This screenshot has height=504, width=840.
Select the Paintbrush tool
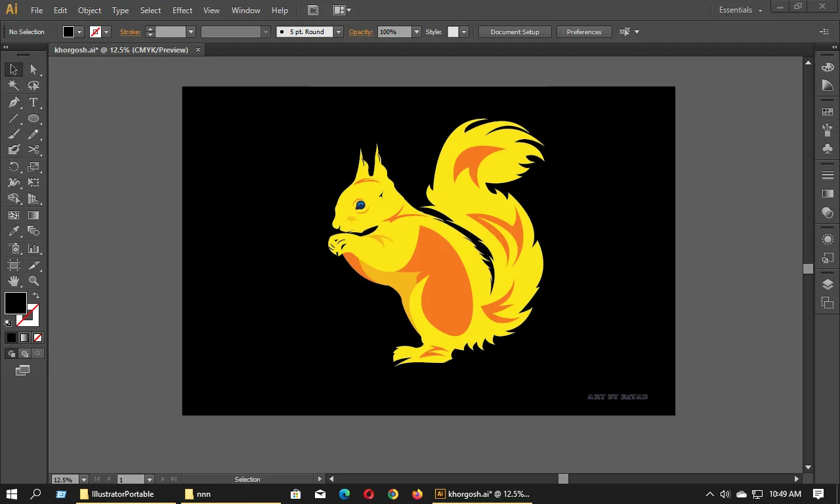click(13, 135)
